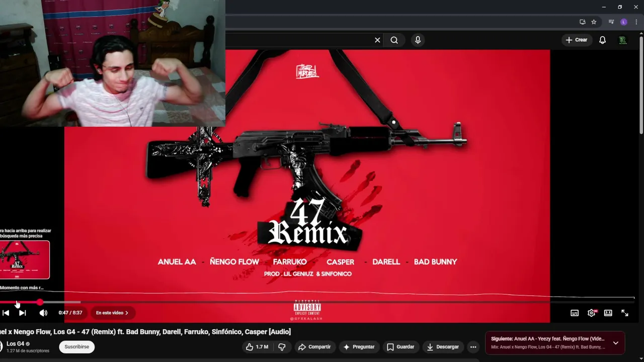Seek using the red progress scrubber
This screenshot has width=644, height=362.
coord(40,302)
